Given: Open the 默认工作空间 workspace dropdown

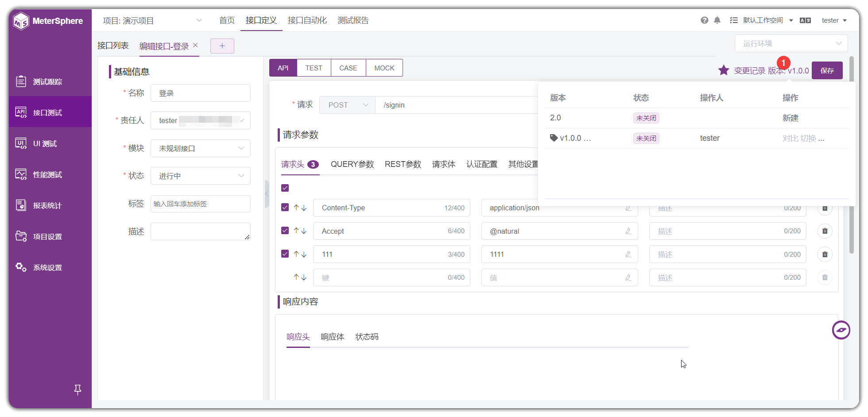Looking at the screenshot, I should pyautogui.click(x=768, y=20).
